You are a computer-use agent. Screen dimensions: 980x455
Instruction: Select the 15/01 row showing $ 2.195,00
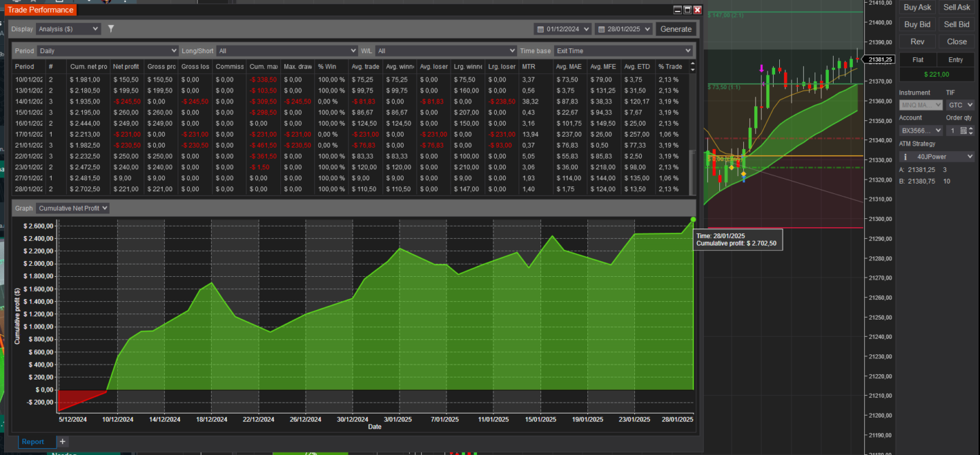pyautogui.click(x=351, y=112)
